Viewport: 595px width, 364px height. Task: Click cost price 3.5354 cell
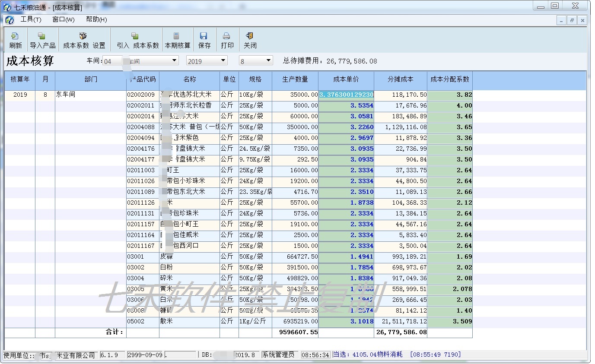point(346,105)
